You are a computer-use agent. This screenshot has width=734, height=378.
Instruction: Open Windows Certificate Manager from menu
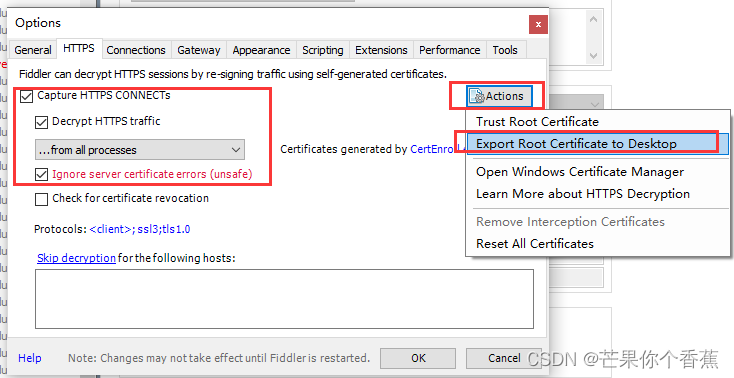(x=597, y=172)
